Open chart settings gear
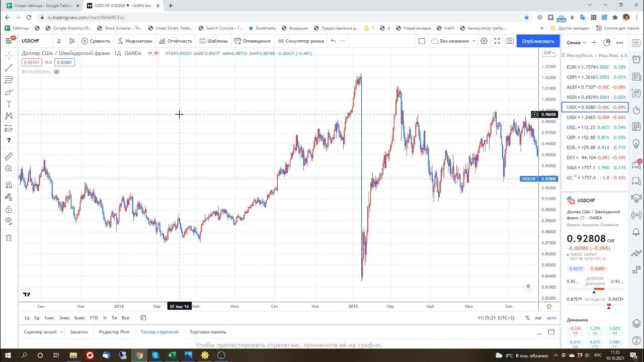Screen dimensions: 644x362 484,41
